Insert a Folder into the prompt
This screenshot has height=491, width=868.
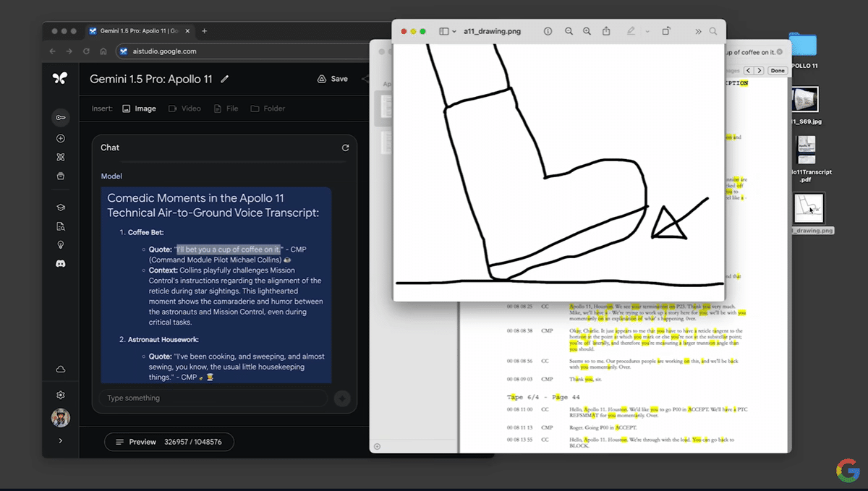pyautogui.click(x=268, y=108)
